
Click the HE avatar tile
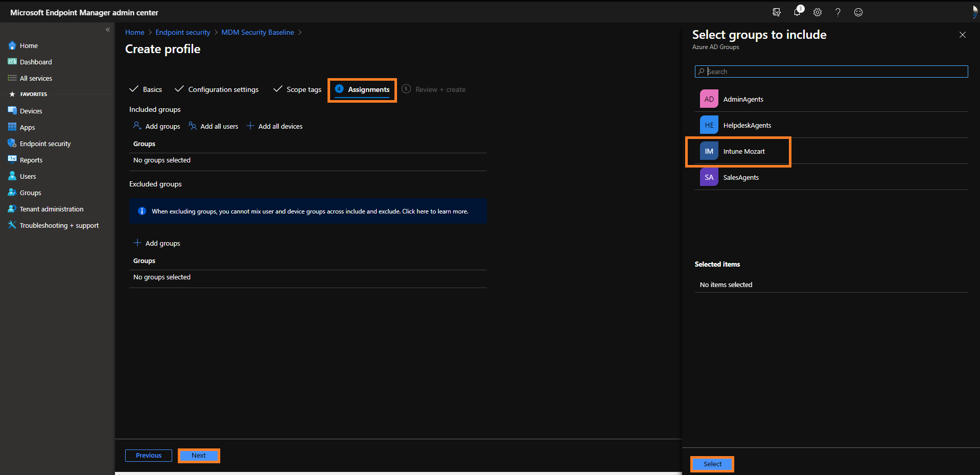pyautogui.click(x=709, y=125)
